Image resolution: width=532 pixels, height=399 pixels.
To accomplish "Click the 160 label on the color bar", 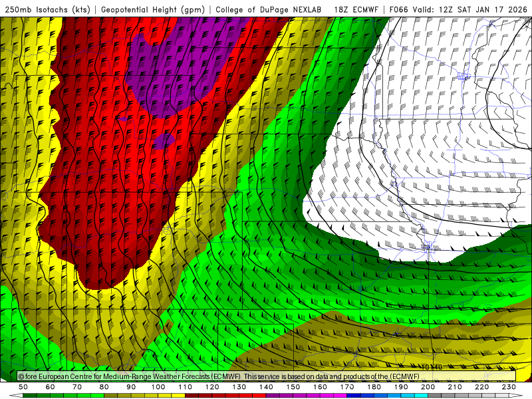I will click(321, 387).
